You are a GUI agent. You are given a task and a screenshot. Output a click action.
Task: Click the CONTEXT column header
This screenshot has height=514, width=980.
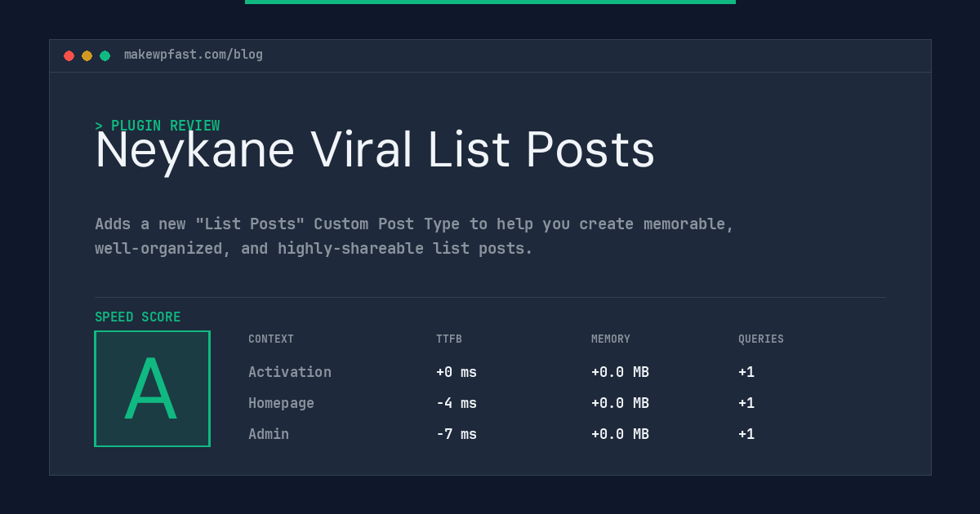tap(271, 339)
